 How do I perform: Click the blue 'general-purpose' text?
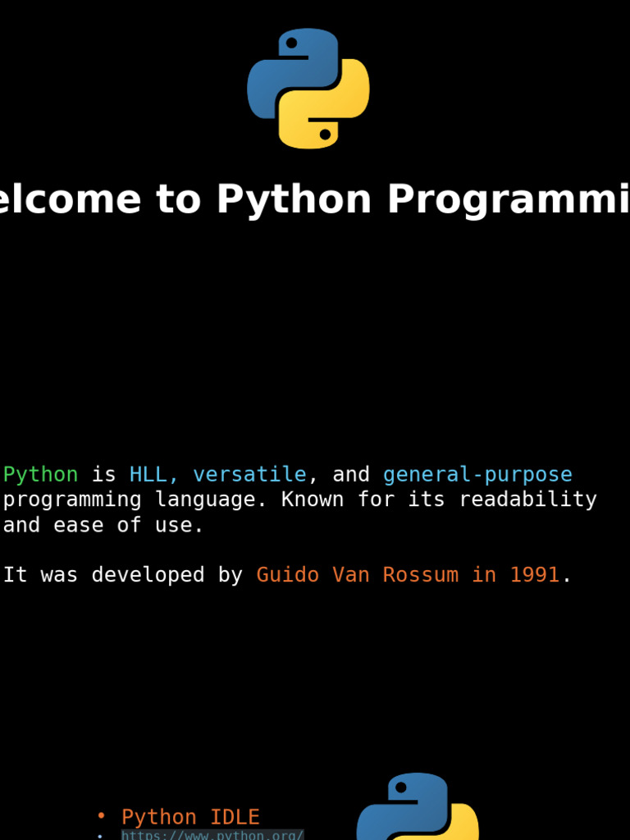[x=477, y=475]
